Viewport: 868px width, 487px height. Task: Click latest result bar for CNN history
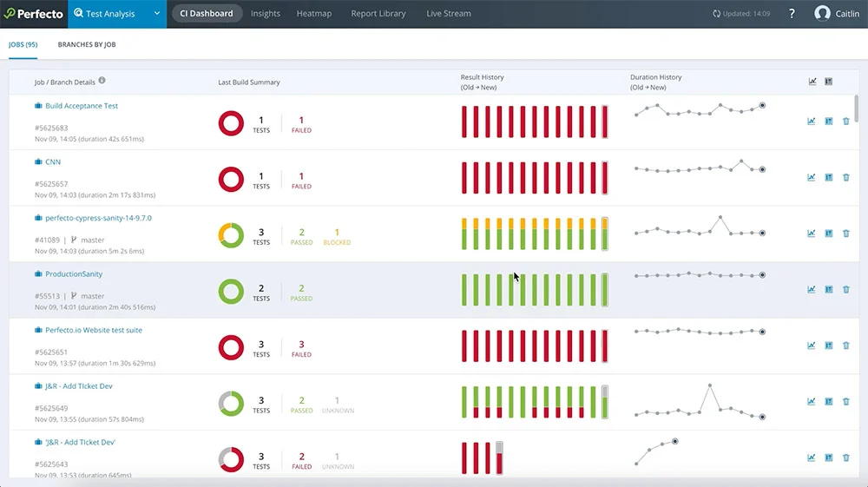pos(604,177)
